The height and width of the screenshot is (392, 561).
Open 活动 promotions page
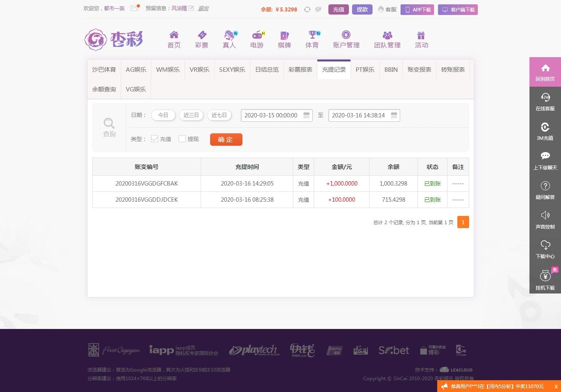click(421, 39)
